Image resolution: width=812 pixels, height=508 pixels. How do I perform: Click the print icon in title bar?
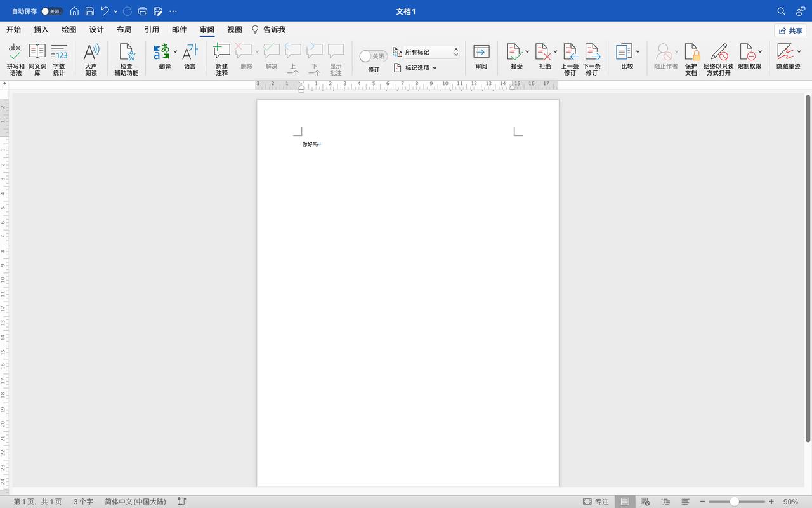click(x=143, y=11)
